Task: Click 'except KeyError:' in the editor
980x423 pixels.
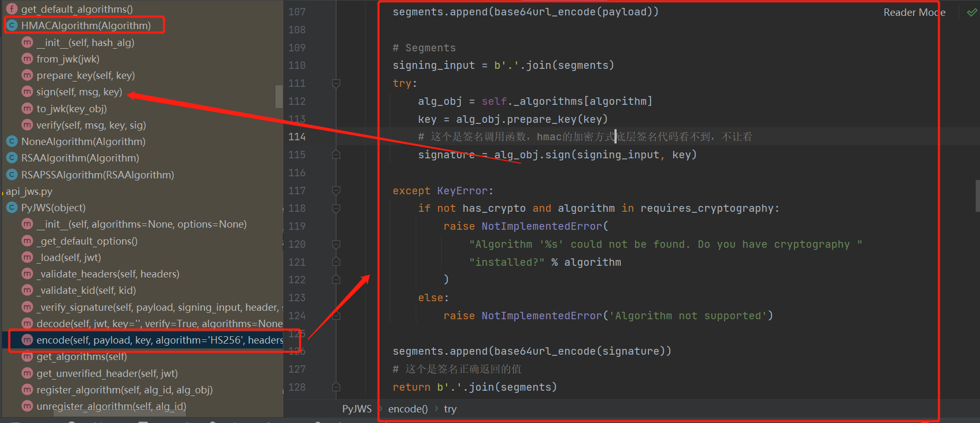Action: tap(443, 191)
